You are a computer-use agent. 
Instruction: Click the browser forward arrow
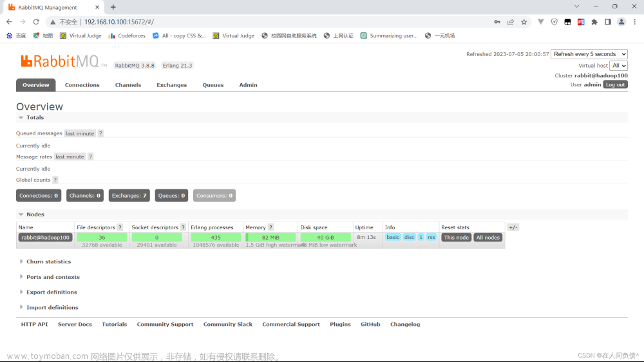pyautogui.click(x=23, y=22)
